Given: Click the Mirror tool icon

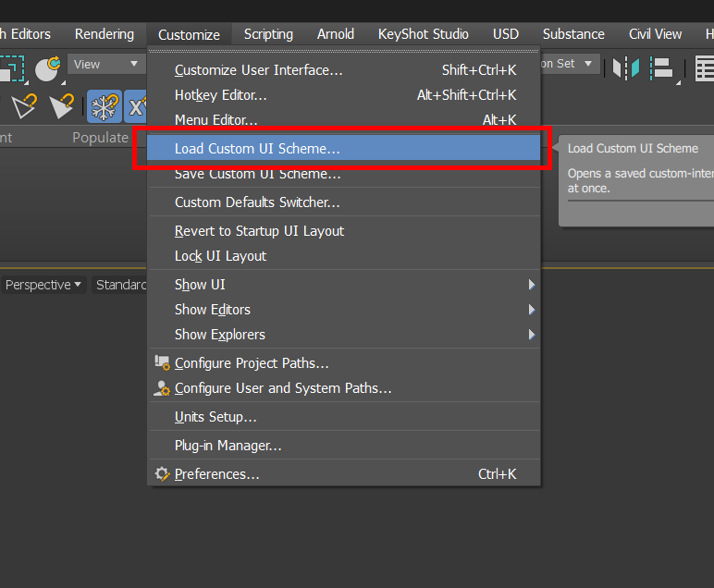Looking at the screenshot, I should coord(626,68).
